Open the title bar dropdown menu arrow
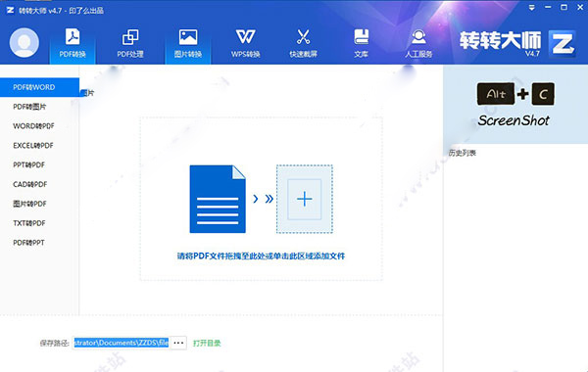Viewport: 588px width, 372px height. pos(531,8)
